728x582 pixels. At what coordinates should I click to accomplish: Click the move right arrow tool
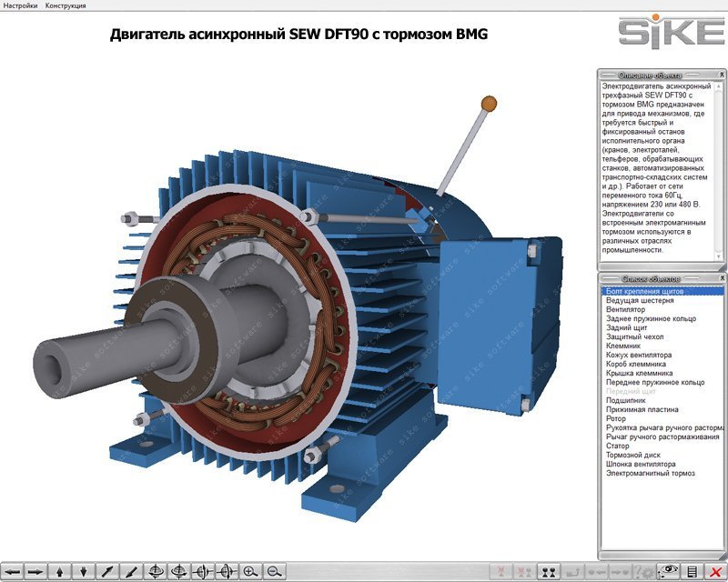(35, 572)
